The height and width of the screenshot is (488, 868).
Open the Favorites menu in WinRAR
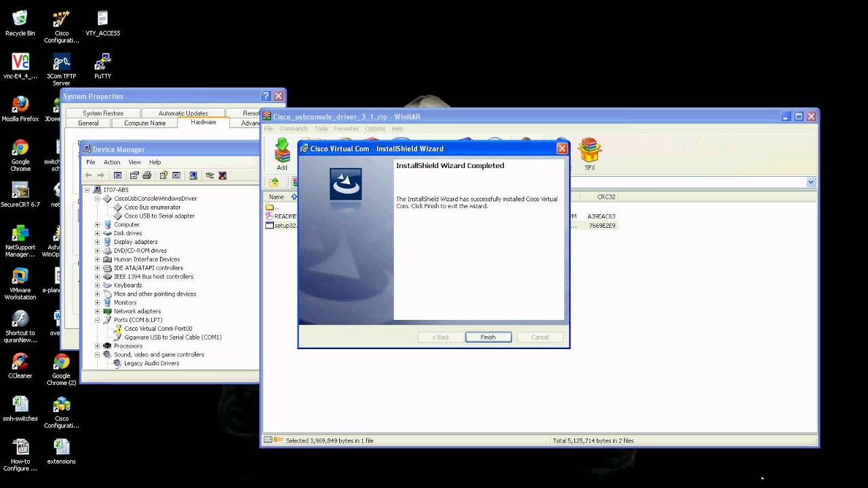(346, 129)
